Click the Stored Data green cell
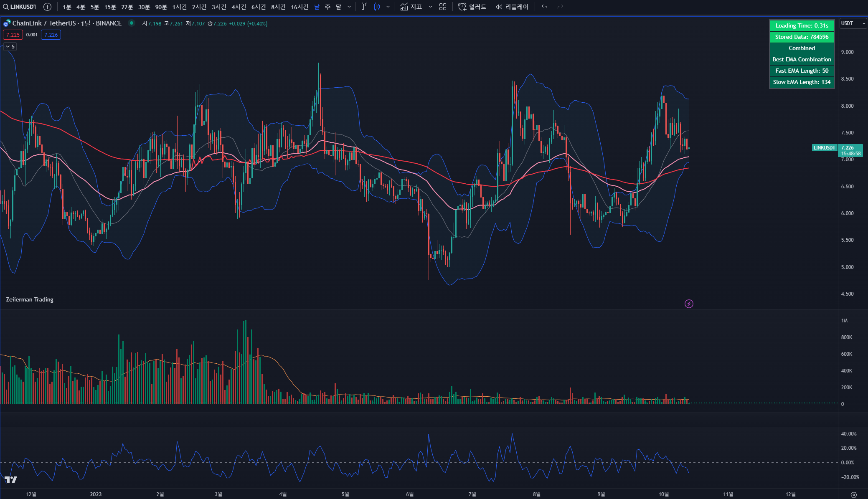Screen dimensions: 868x499 tap(802, 37)
